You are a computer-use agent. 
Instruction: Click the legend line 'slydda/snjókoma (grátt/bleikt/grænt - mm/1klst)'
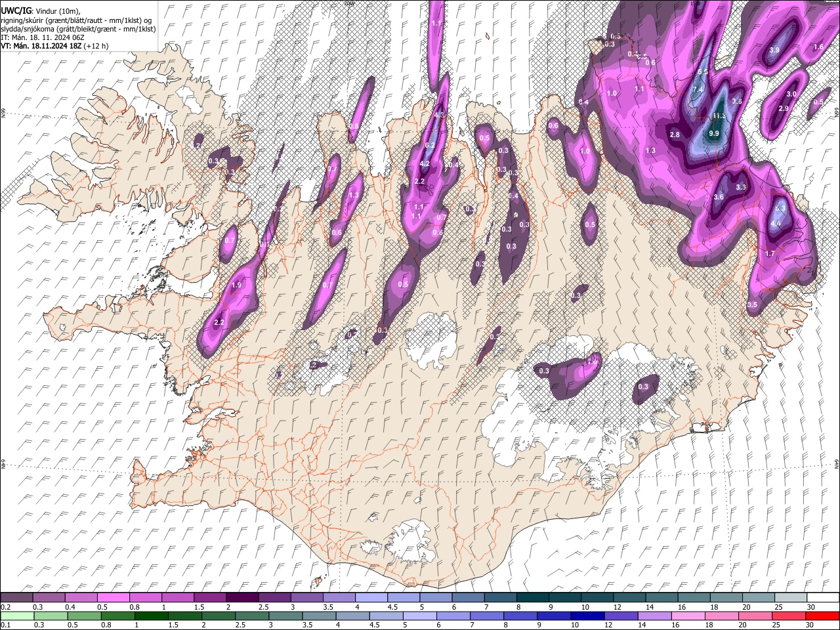click(x=78, y=29)
